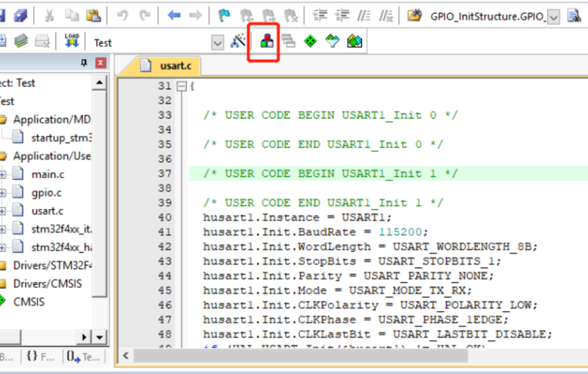
Task: Click the Select Software Packs icon
Action: pyautogui.click(x=332, y=41)
